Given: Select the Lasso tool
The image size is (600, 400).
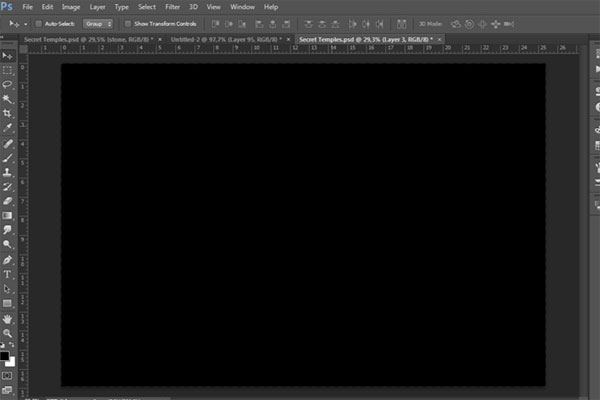Looking at the screenshot, I should tap(8, 85).
